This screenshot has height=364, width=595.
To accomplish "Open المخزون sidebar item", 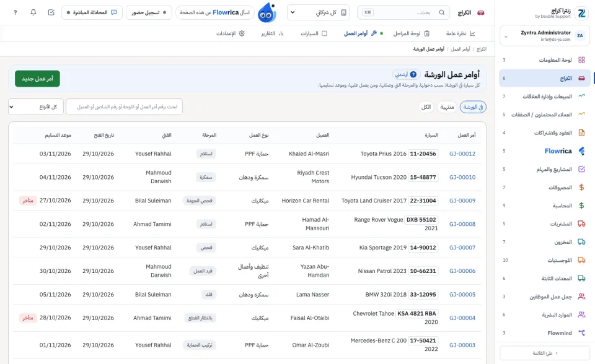I will (x=545, y=242).
